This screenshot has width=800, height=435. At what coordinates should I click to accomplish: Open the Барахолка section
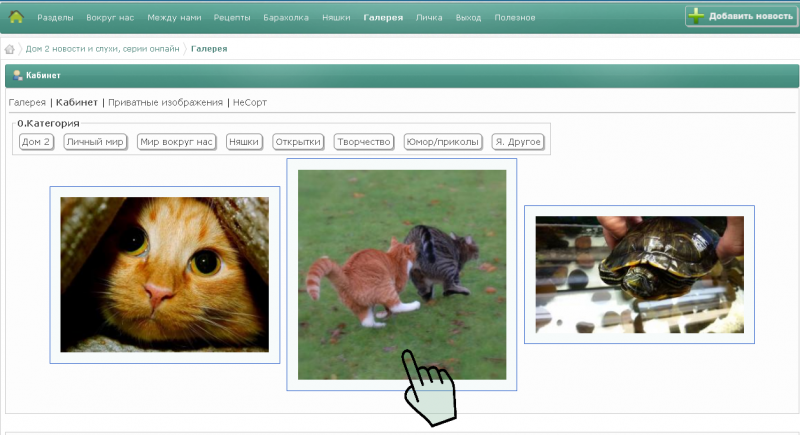(286, 17)
